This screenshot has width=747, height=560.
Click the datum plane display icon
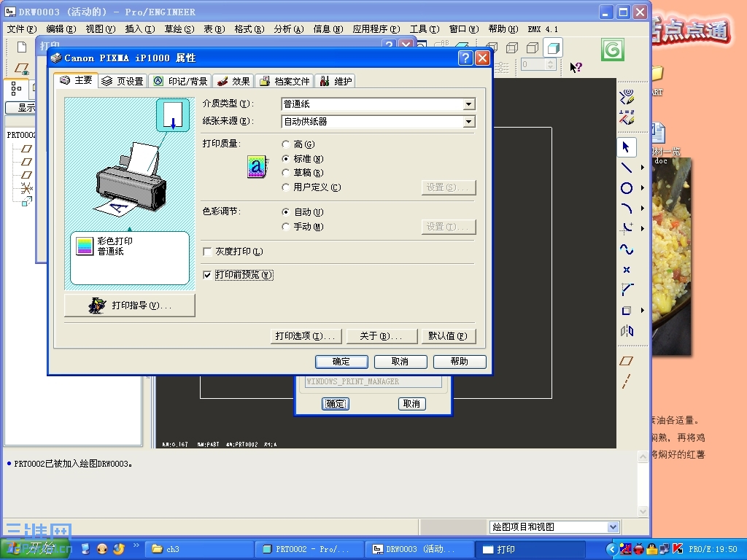pyautogui.click(x=21, y=69)
